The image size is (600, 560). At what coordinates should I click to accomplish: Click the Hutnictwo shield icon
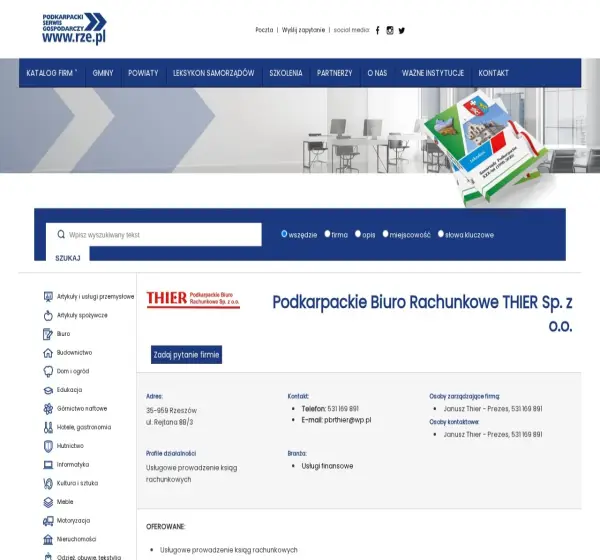(x=48, y=446)
